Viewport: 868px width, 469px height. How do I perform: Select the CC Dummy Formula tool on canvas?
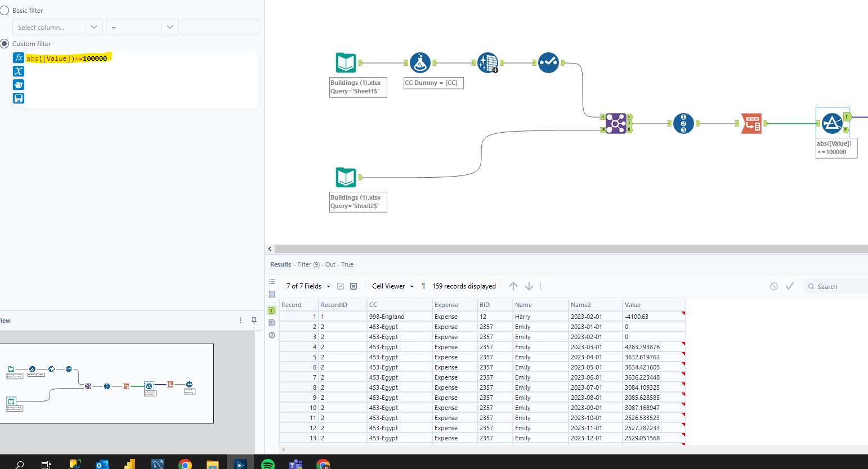[421, 62]
